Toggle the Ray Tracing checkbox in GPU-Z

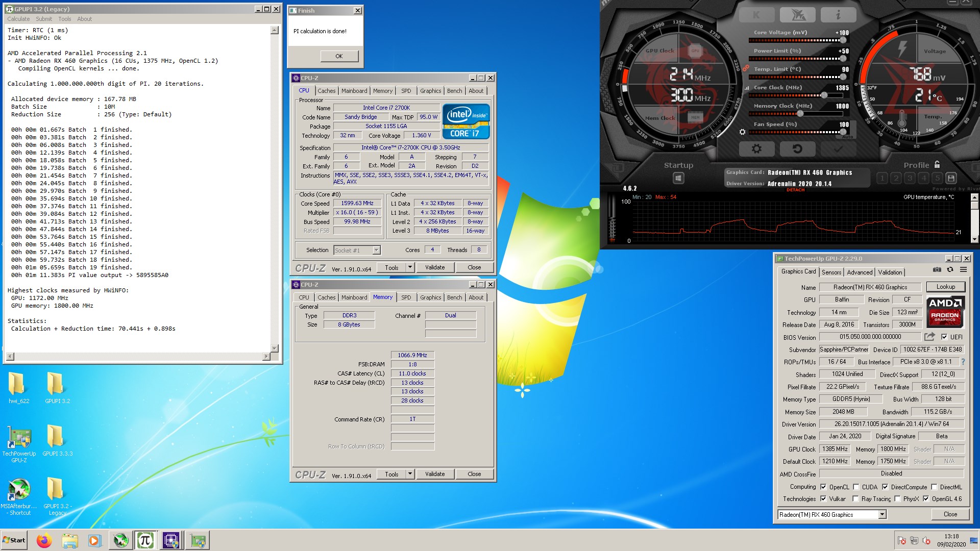click(855, 499)
